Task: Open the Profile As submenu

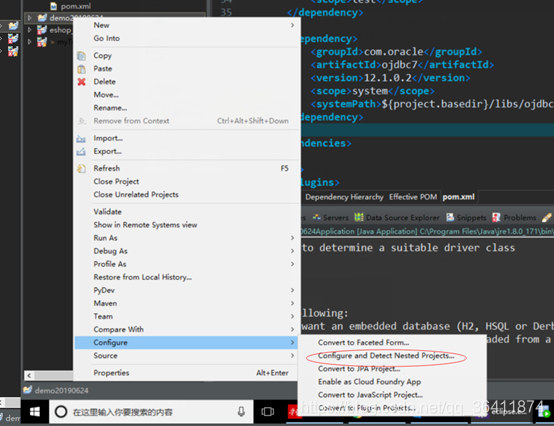Action: click(x=187, y=264)
